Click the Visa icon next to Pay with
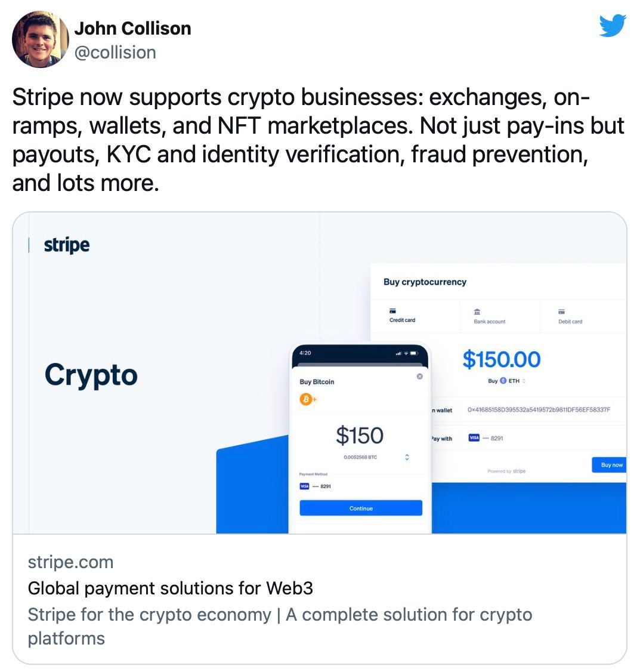The height and width of the screenshot is (672, 637). pos(474,437)
